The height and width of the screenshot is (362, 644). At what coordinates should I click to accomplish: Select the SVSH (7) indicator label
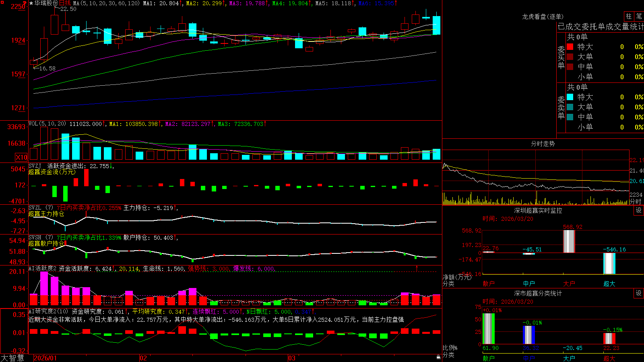(41, 238)
